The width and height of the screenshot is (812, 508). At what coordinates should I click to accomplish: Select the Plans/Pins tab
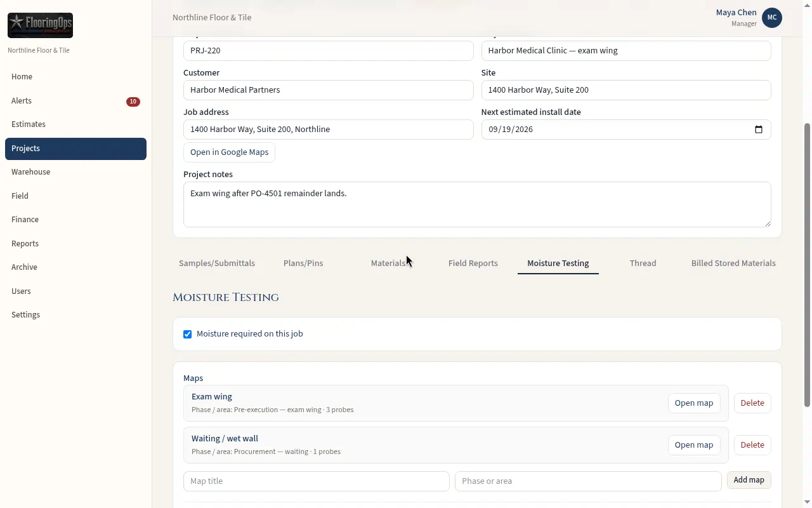coord(303,263)
